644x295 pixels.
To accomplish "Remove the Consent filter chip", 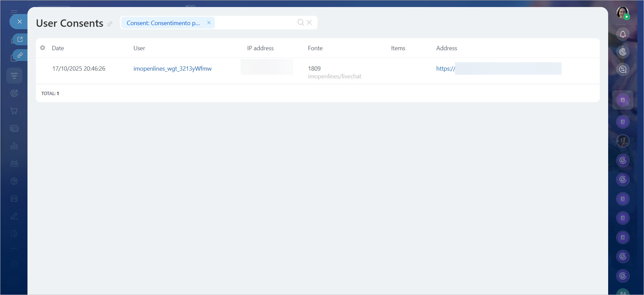I will pos(209,23).
